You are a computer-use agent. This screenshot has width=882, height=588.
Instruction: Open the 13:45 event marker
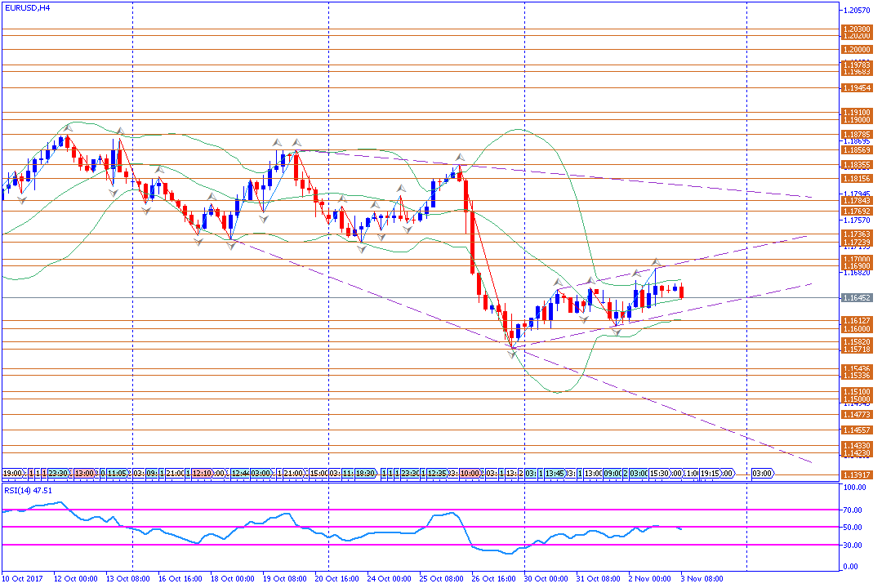(555, 473)
